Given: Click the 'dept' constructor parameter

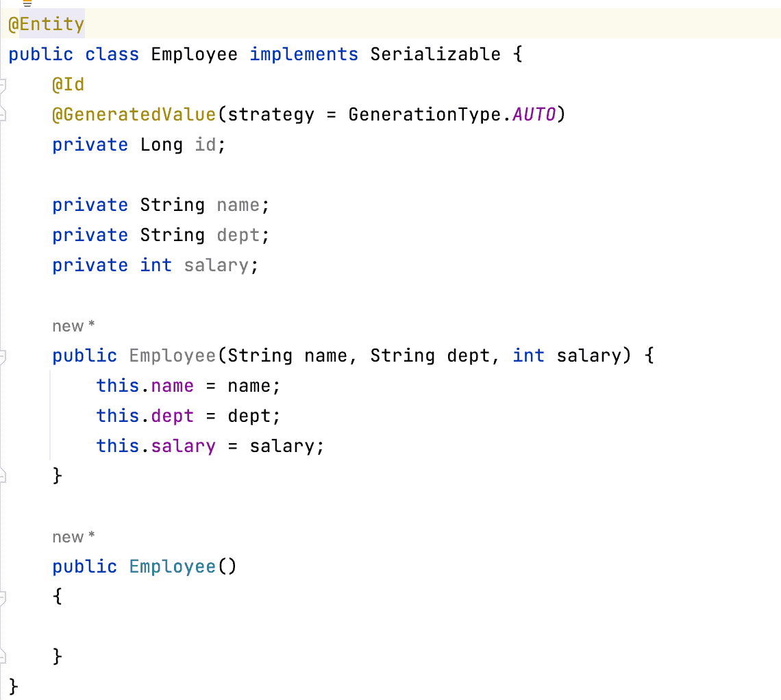Looking at the screenshot, I should 468,355.
